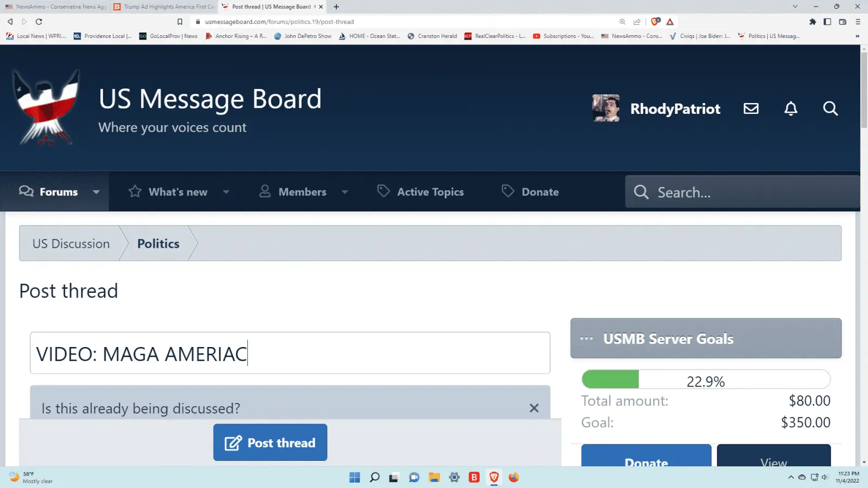Open the HOME - Ocean State bookmark
The width and height of the screenshot is (868, 488).
click(x=369, y=36)
